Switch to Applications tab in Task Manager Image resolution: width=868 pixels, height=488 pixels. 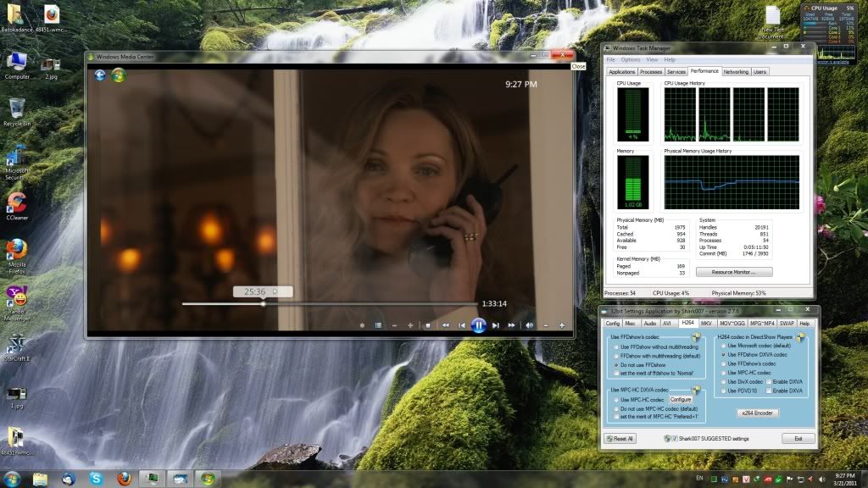(621, 71)
